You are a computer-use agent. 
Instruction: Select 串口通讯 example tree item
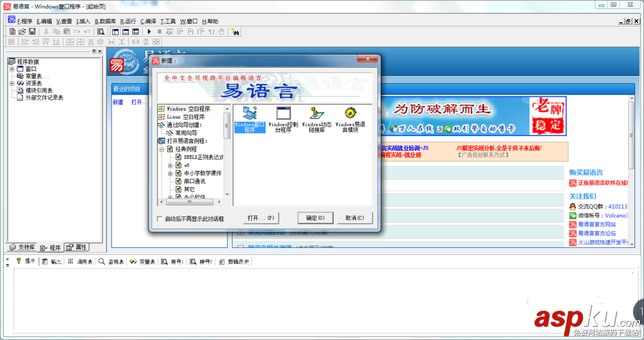point(194,182)
